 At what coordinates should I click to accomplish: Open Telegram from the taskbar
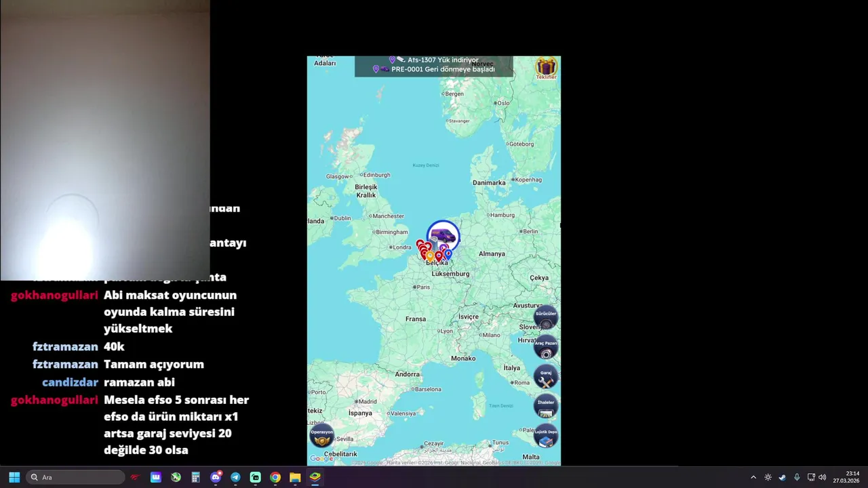pos(235,477)
